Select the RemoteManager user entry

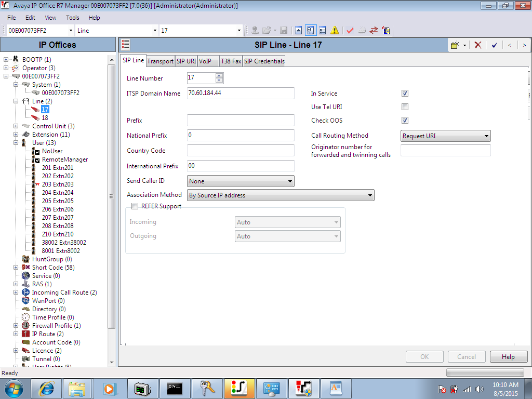(x=65, y=159)
